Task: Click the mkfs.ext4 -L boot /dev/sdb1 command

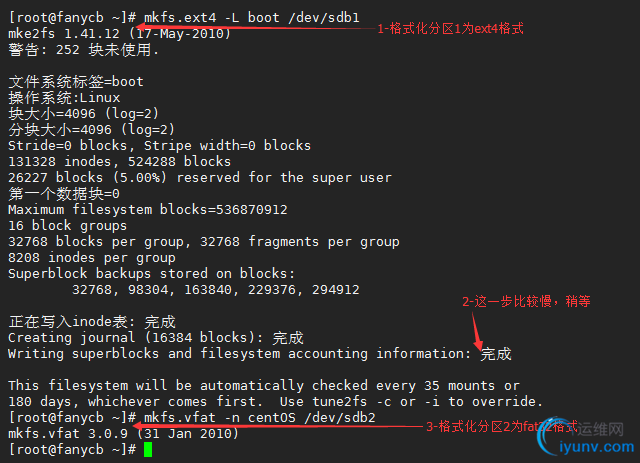Action: 252,18
